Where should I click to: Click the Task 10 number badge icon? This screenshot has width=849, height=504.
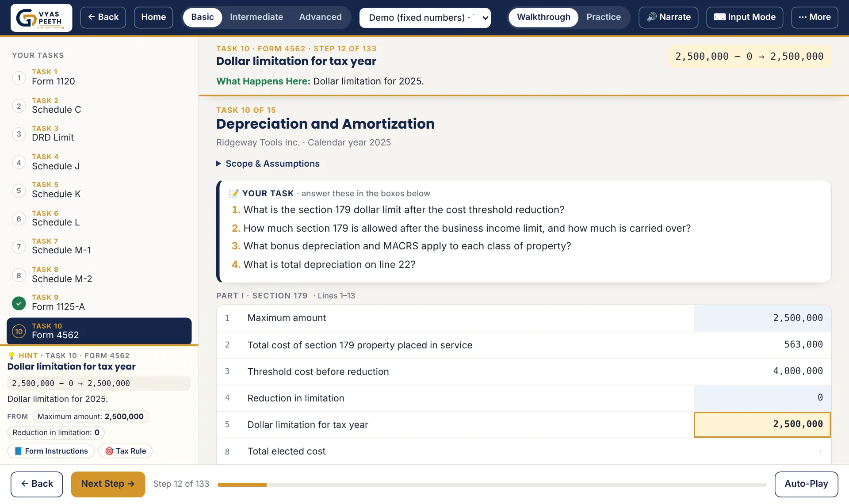[x=19, y=331]
